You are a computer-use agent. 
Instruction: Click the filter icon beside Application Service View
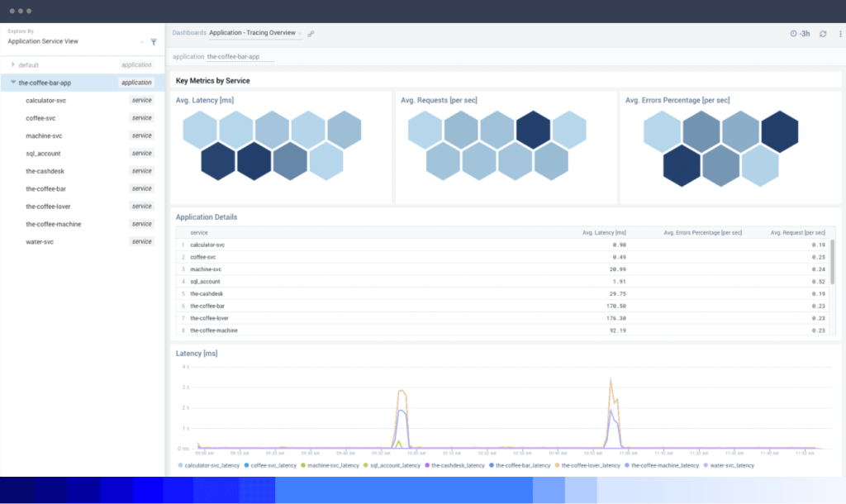153,41
